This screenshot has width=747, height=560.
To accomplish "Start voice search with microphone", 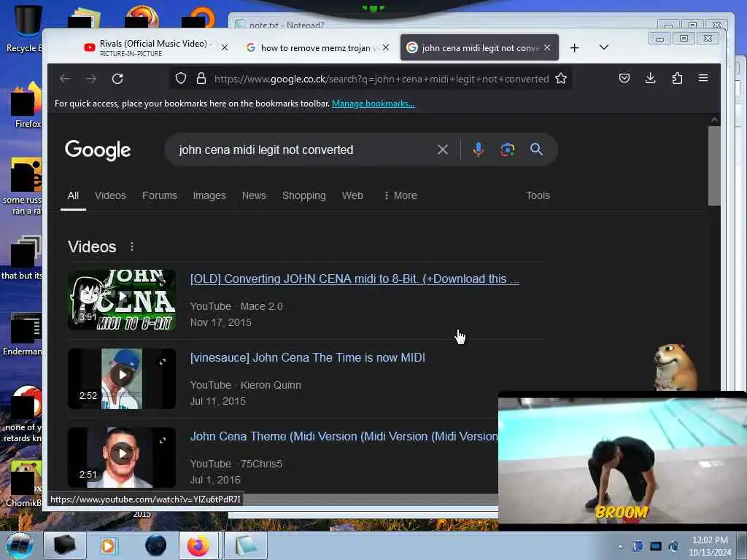I will click(x=479, y=149).
